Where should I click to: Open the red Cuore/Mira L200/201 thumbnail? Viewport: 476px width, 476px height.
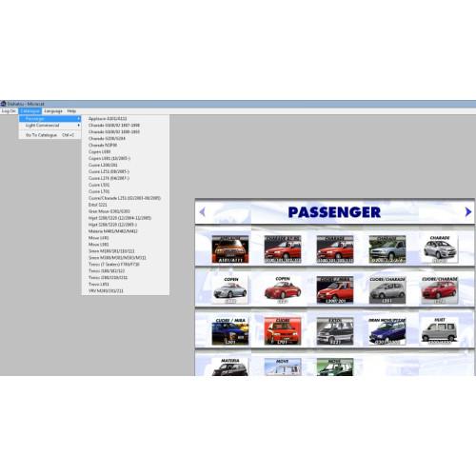tap(335, 289)
